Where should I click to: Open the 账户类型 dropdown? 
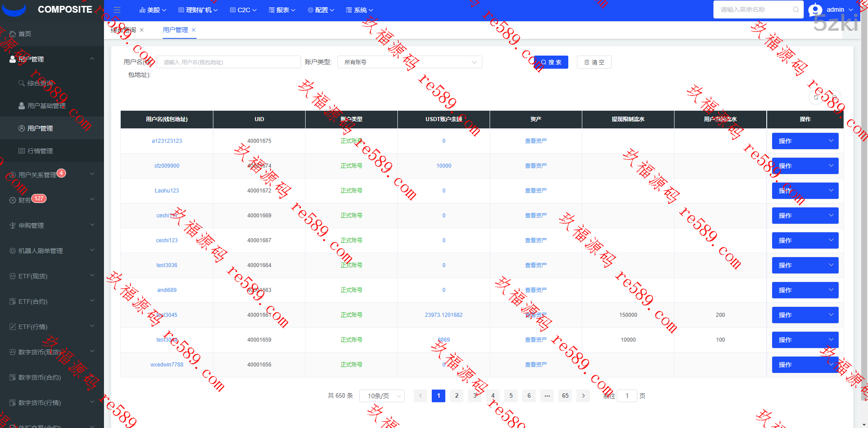click(x=410, y=62)
